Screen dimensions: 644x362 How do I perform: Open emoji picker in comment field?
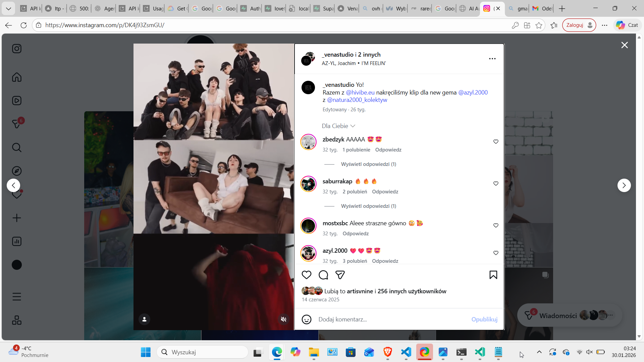click(306, 319)
